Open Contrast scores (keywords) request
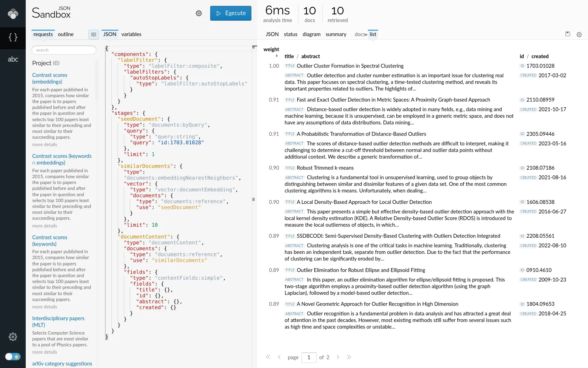The height and width of the screenshot is (368, 588). pyautogui.click(x=50, y=240)
